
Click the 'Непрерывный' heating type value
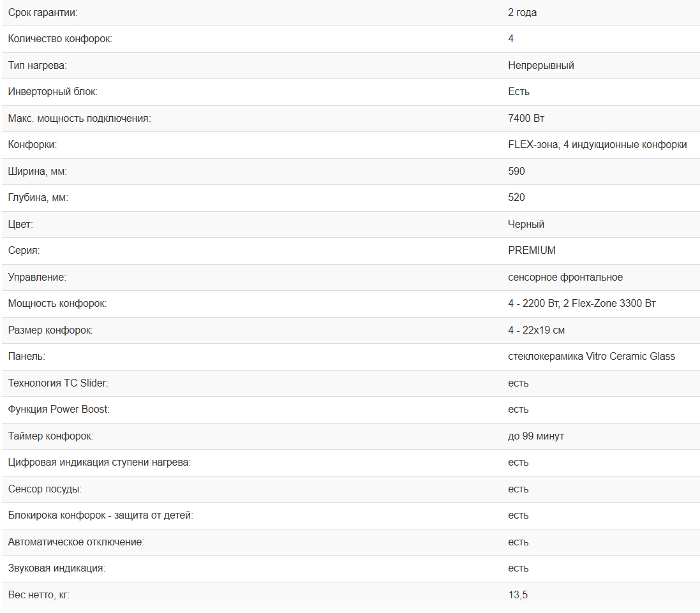(x=540, y=66)
